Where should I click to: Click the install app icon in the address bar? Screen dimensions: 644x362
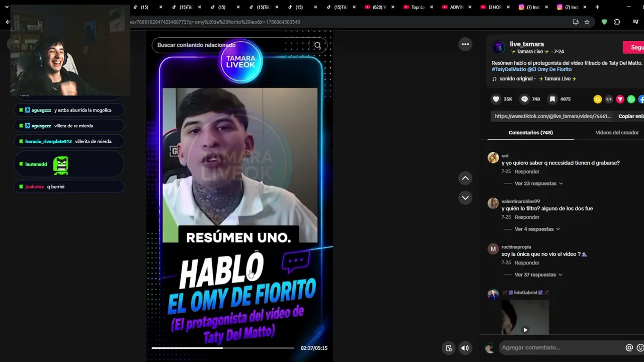(x=576, y=22)
